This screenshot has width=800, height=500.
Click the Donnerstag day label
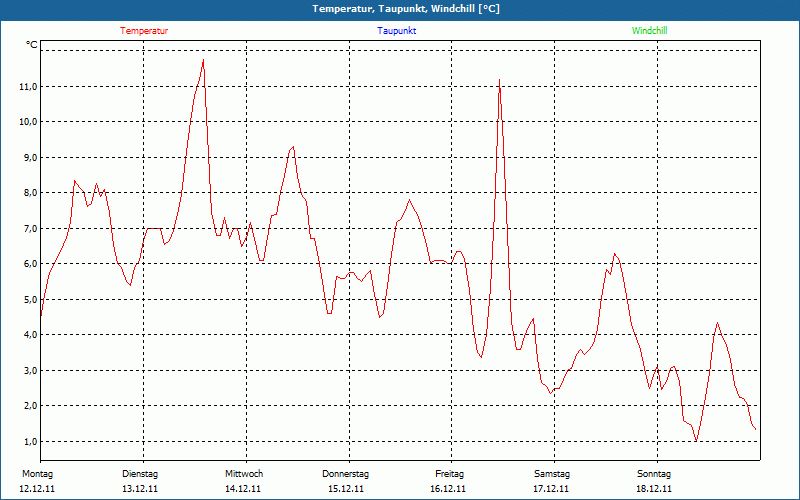pos(345,474)
